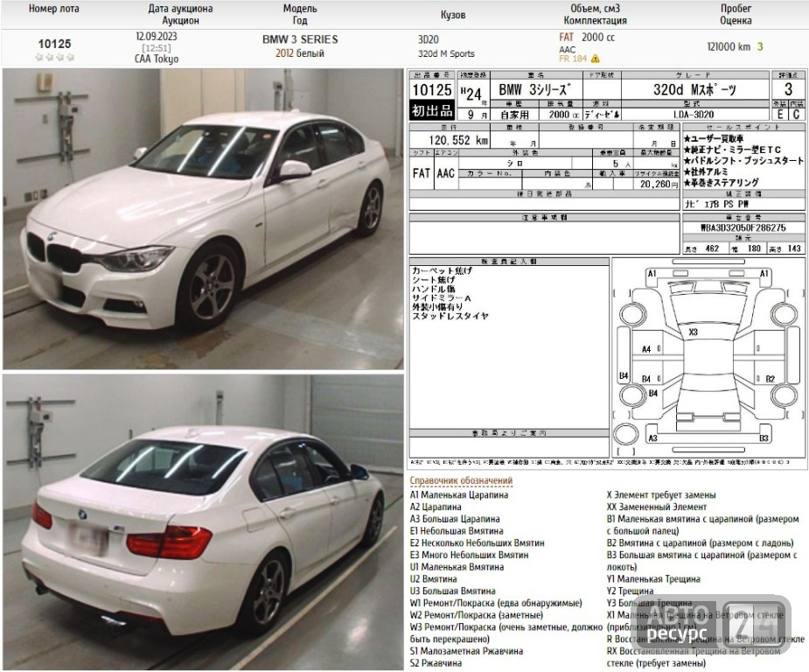Click the B2 mark on the car diagram
809x672 pixels.
(770, 379)
